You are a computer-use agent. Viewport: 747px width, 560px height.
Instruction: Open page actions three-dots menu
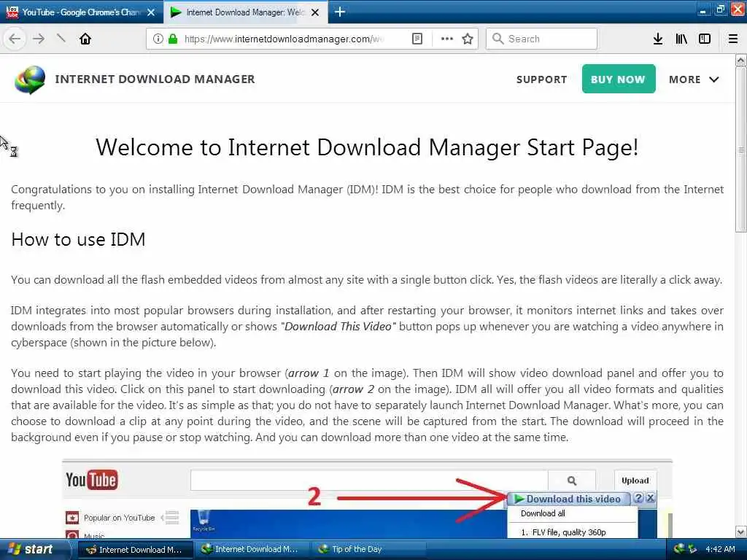[447, 39]
